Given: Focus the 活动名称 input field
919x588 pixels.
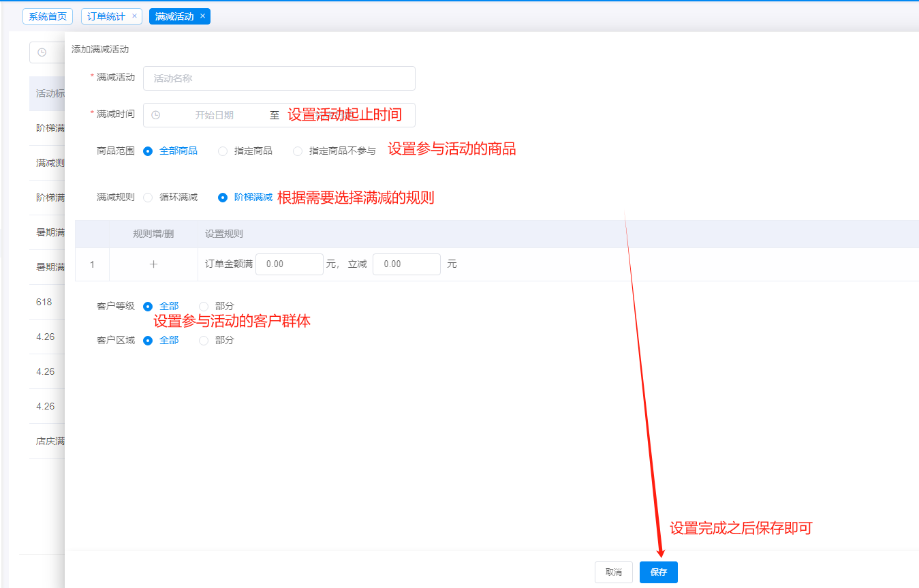Looking at the screenshot, I should point(279,78).
